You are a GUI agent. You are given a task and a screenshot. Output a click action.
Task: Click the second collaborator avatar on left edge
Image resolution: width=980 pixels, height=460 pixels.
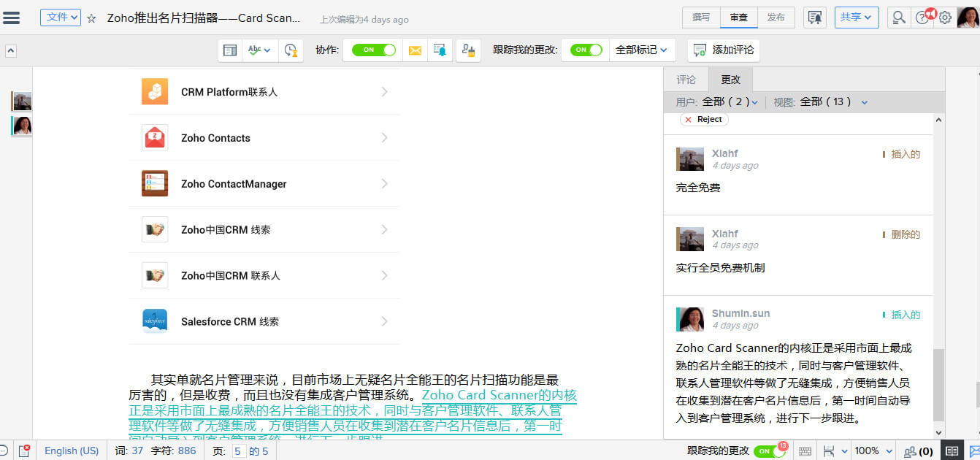[x=22, y=126]
